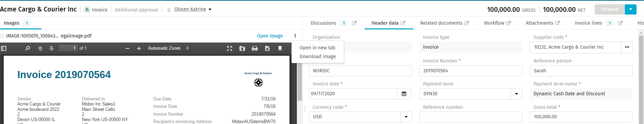Image resolution: width=644 pixels, height=124 pixels.
Task: Expand the Currency code USD dropdown
Action: point(406,117)
